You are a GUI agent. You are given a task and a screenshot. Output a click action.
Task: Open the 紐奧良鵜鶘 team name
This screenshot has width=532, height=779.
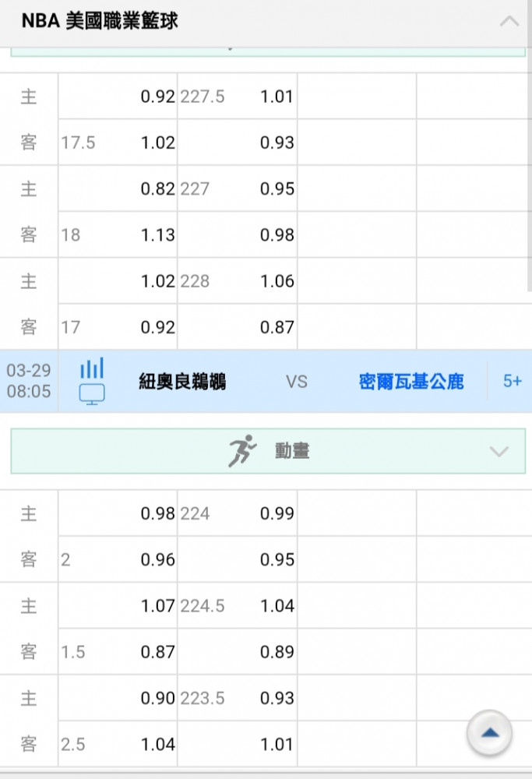(182, 382)
